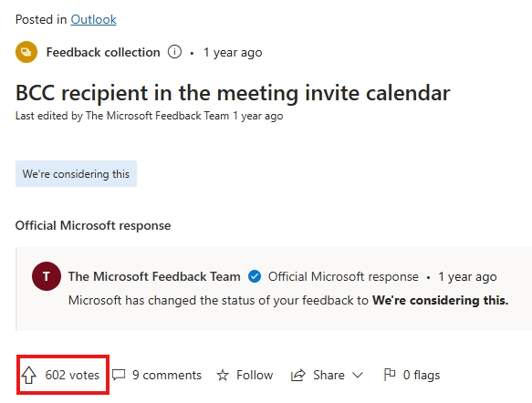Click the star icon to follow
532x403 pixels.
(223, 376)
